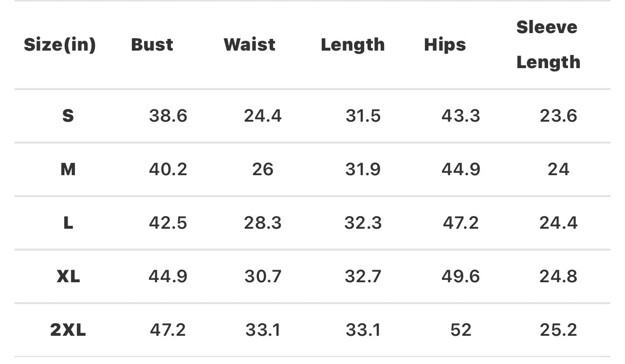Select the Bust column header

click(152, 45)
